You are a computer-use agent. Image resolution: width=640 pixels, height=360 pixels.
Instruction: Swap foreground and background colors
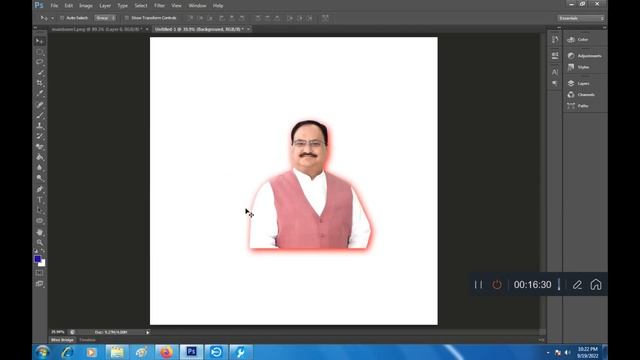tap(43, 251)
